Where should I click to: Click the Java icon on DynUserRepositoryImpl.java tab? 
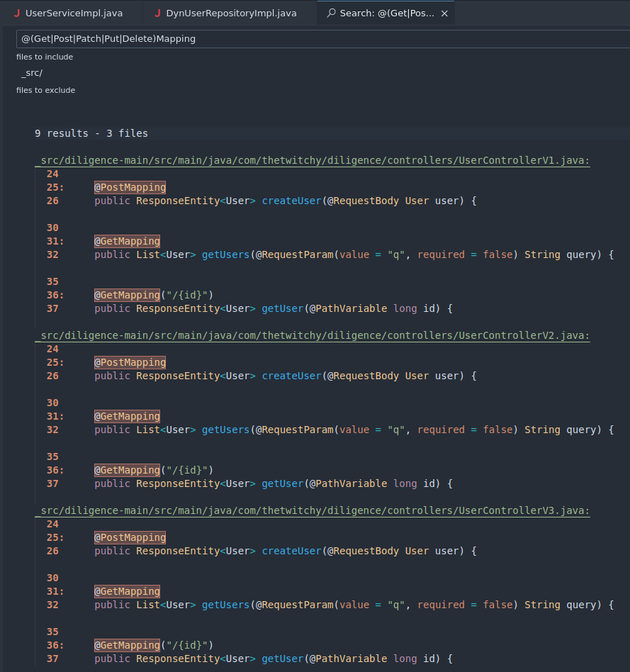click(x=157, y=13)
